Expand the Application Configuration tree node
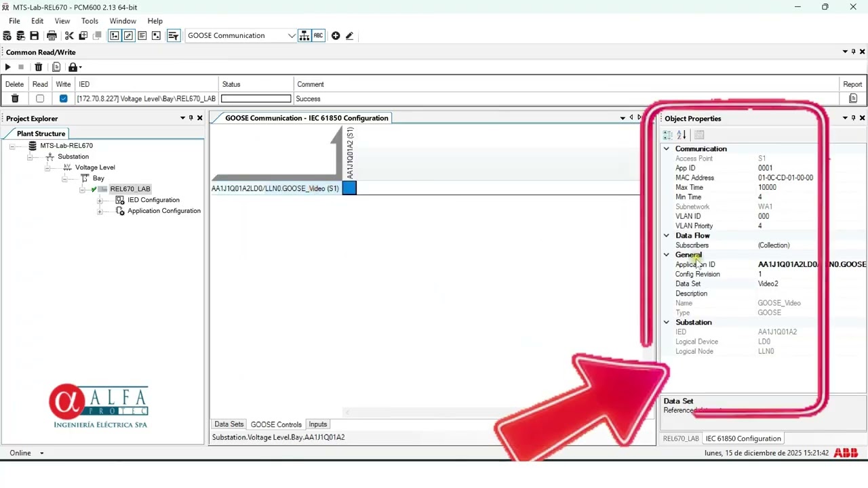Image resolution: width=868 pixels, height=488 pixels. (x=100, y=211)
